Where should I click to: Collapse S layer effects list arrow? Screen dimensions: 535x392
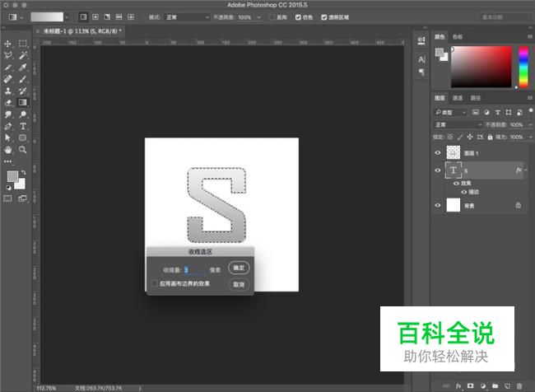coord(526,170)
